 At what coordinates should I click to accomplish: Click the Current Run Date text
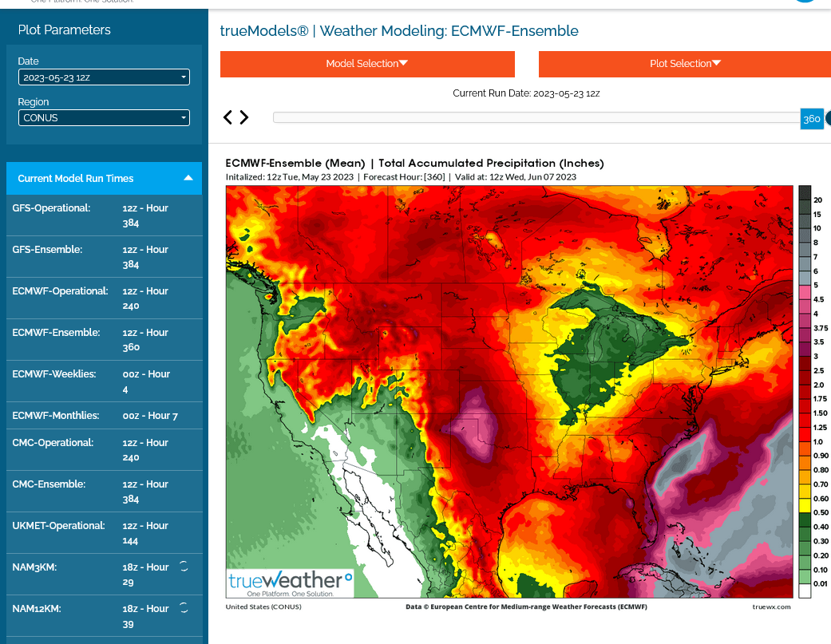(526, 93)
